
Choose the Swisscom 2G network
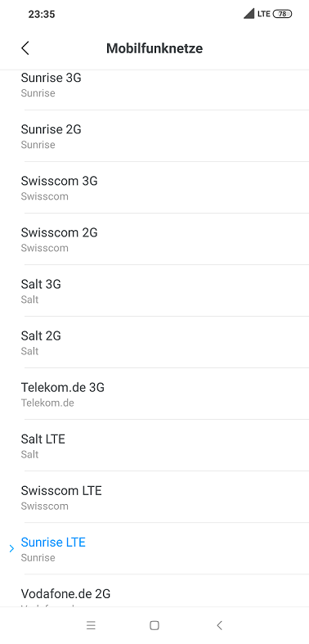coord(154,240)
